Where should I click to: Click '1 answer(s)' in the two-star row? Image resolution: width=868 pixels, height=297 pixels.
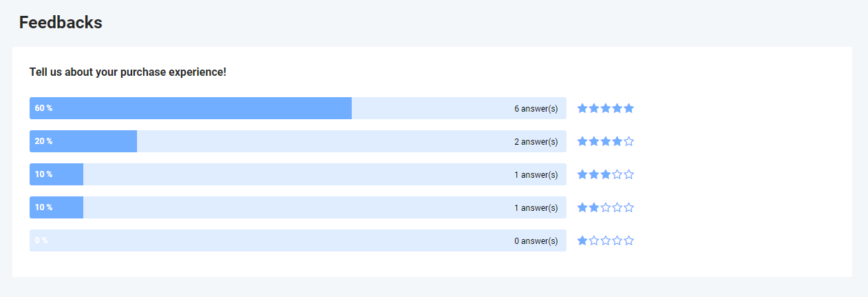[536, 207]
